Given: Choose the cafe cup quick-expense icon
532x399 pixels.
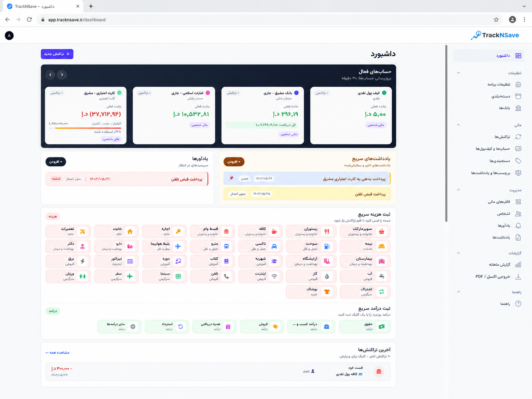Looking at the screenshot, I should 274,231.
